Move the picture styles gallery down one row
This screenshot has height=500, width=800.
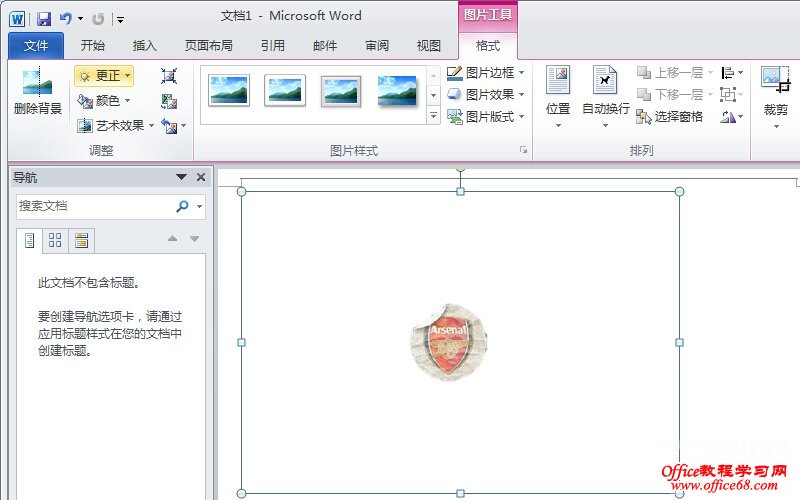click(433, 95)
